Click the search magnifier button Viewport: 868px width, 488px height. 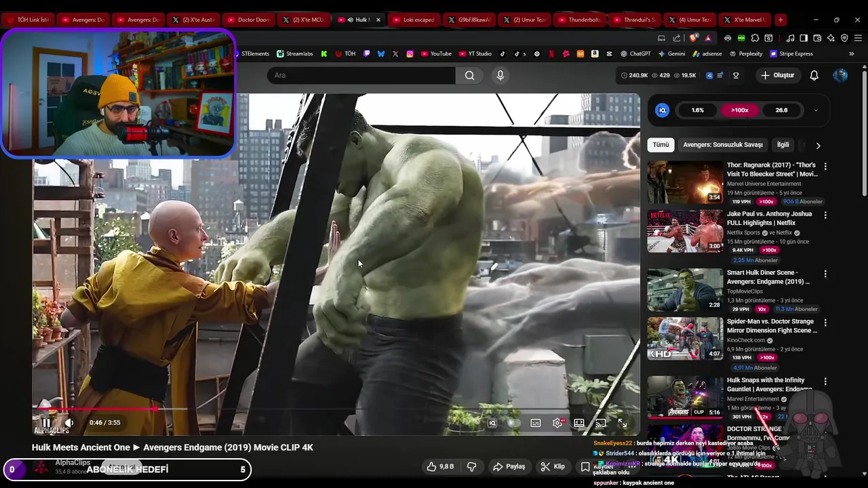click(469, 75)
